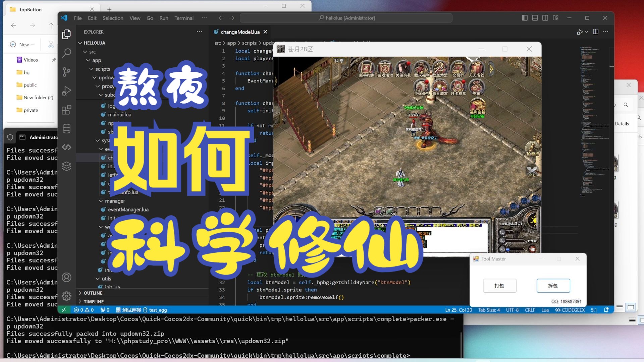This screenshot has width=644, height=362.
Task: Click the remote window indicator in status bar
Action: click(64, 310)
